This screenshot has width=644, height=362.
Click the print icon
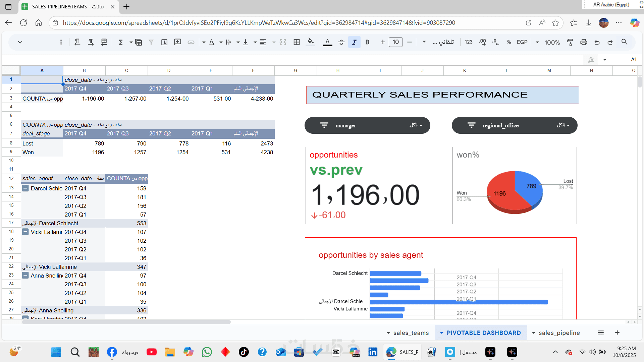coord(584,42)
